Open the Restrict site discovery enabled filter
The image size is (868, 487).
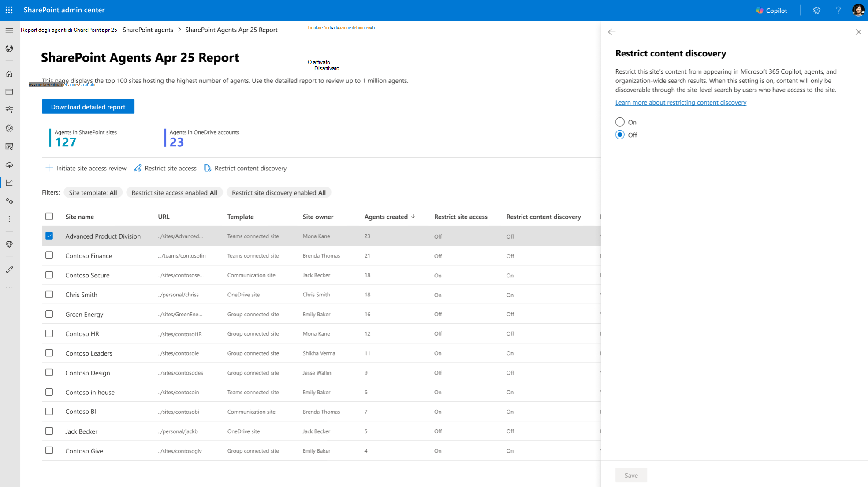(279, 192)
